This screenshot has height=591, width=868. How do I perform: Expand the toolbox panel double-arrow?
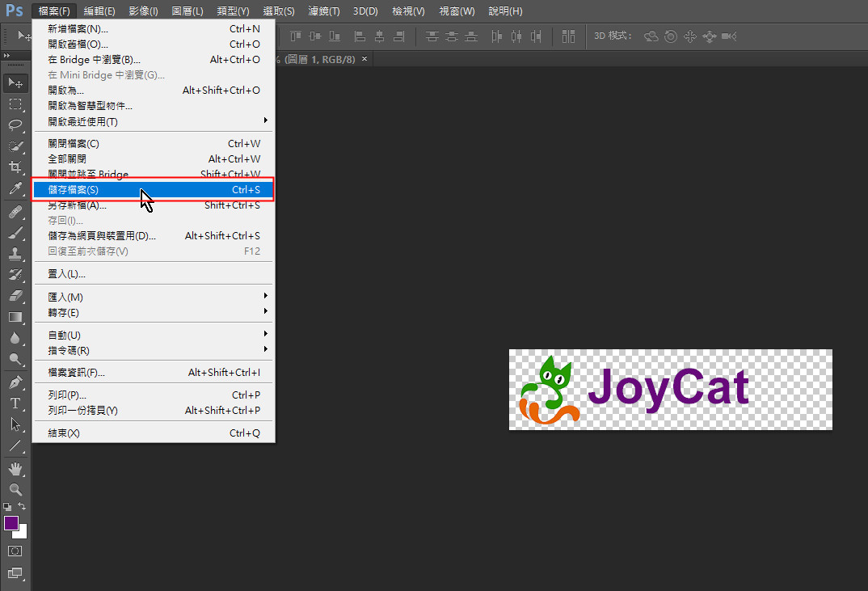tap(6, 56)
